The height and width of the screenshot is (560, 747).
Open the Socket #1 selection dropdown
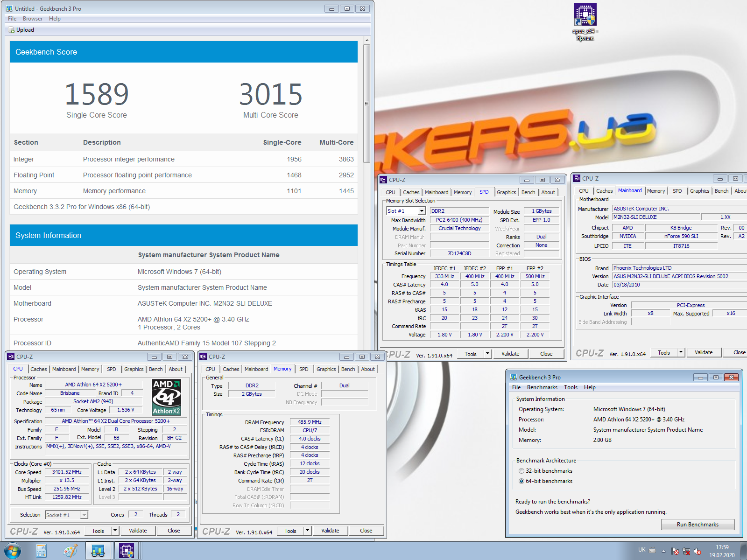click(x=84, y=515)
